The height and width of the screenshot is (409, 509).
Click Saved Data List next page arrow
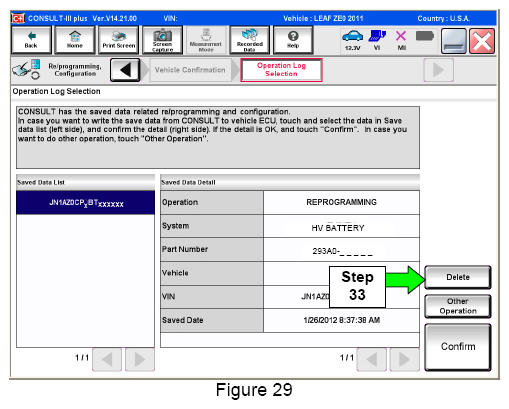(140, 359)
